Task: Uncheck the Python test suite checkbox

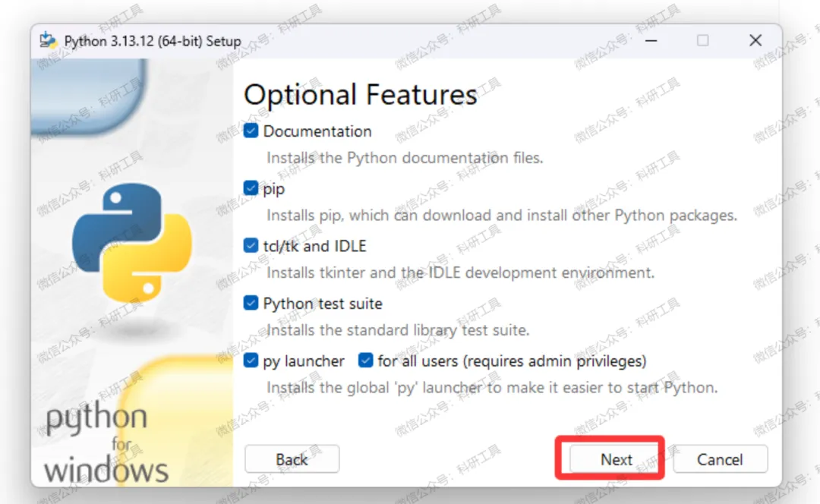Action: pyautogui.click(x=251, y=304)
